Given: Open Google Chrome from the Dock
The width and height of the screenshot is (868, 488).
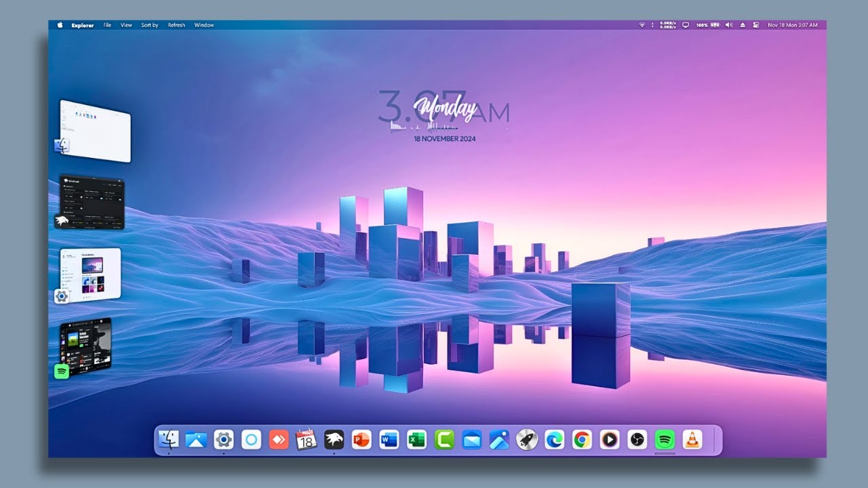Looking at the screenshot, I should point(582,440).
